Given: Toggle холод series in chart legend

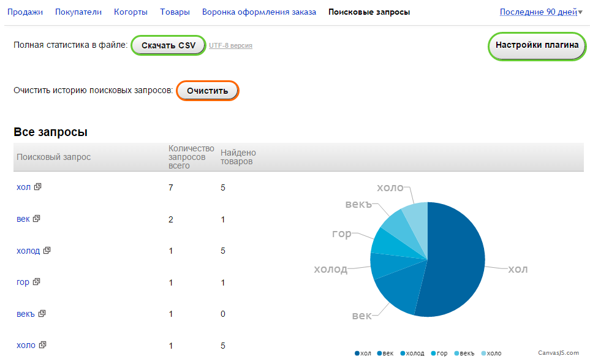Looking at the screenshot, I should pyautogui.click(x=412, y=354).
